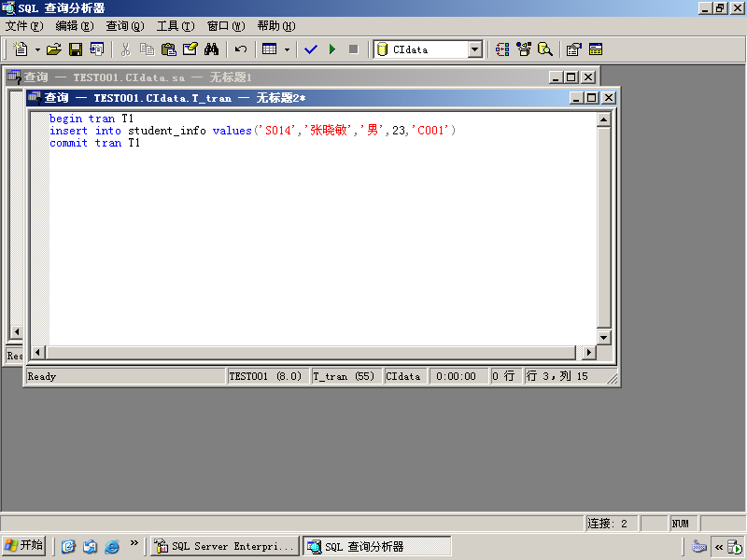The width and height of the screenshot is (747, 560).
Task: Click the CIdata status bar entry
Action: 405,376
